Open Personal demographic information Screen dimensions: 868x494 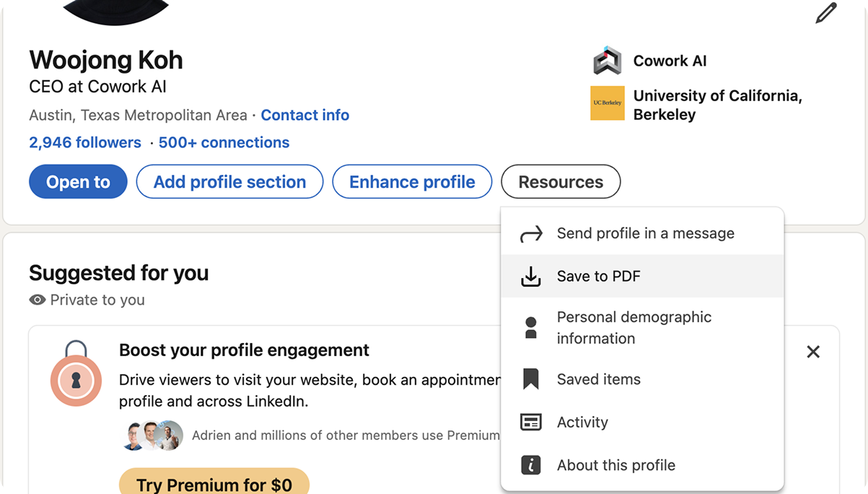point(642,328)
